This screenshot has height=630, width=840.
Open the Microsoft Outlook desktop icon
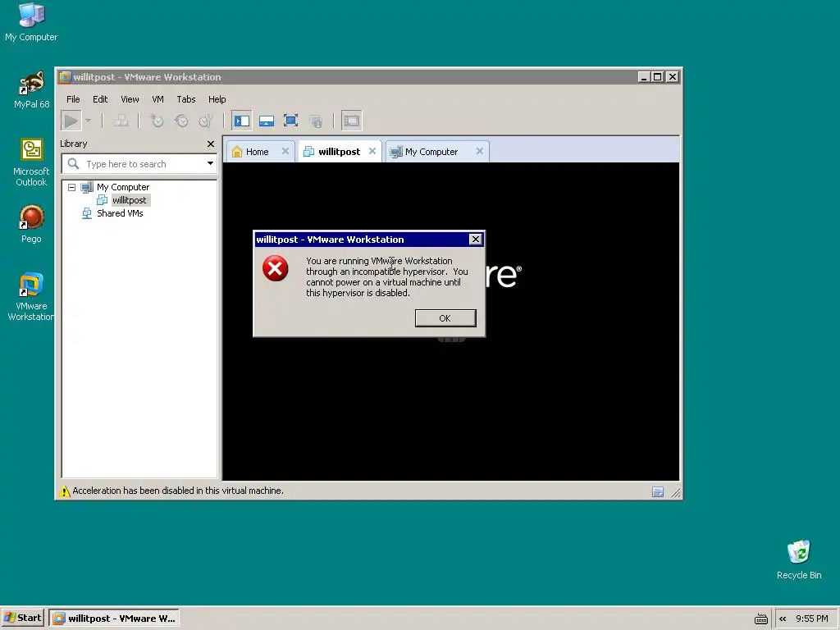[31, 162]
